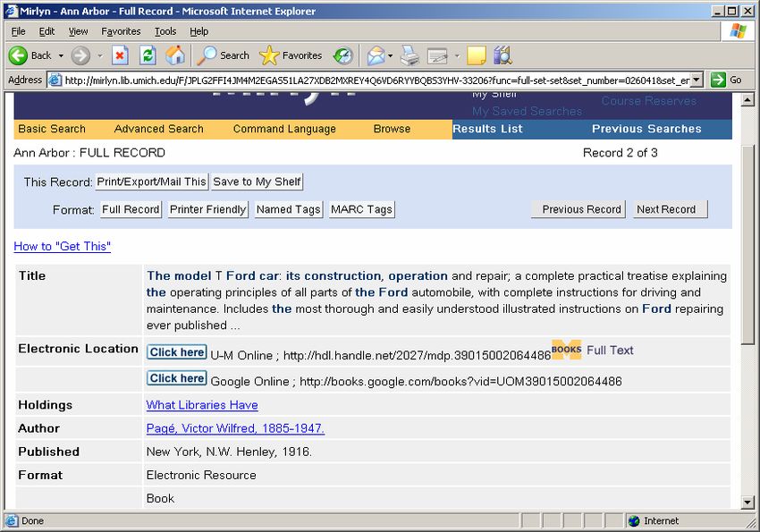
Task: Click Print/Export/Mail This button
Action: point(152,182)
